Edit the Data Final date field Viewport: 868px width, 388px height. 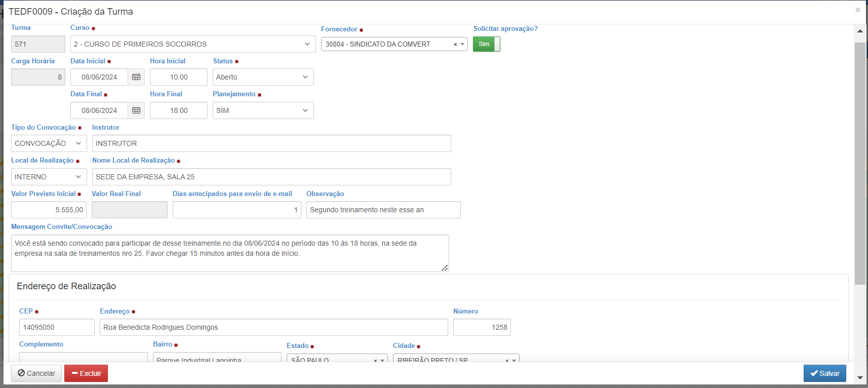click(99, 110)
